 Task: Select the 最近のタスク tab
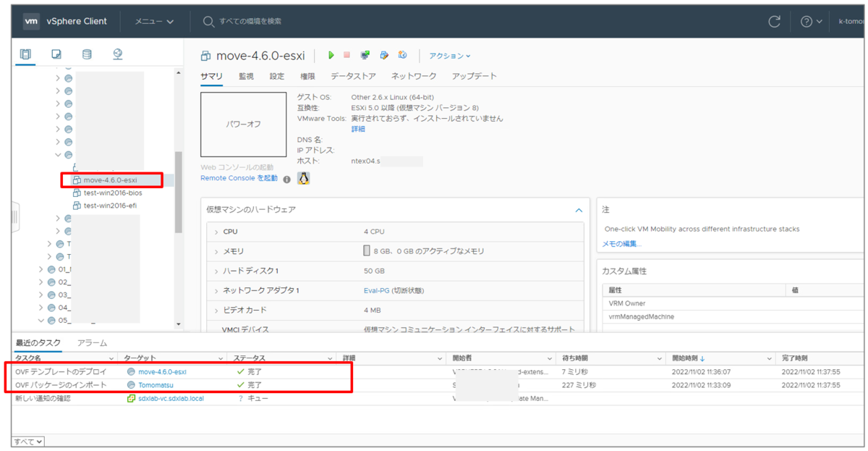click(x=38, y=342)
